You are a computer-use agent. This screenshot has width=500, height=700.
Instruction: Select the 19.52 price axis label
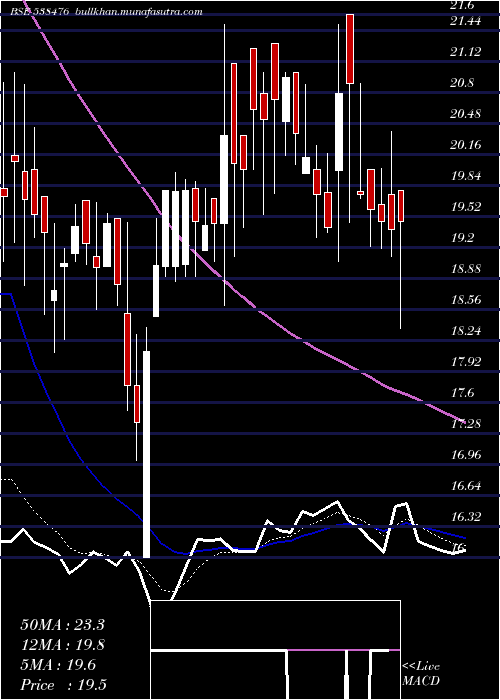click(466, 207)
